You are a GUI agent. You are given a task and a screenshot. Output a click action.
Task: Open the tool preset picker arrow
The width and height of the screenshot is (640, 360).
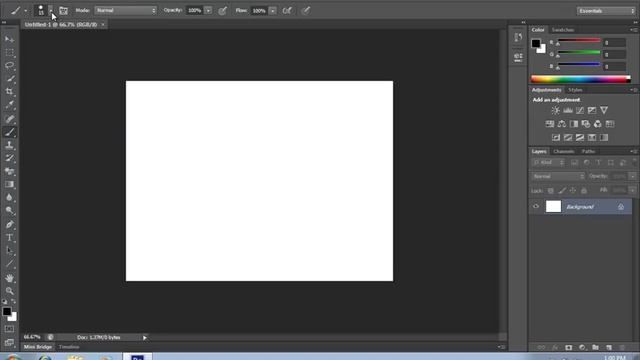(25, 11)
